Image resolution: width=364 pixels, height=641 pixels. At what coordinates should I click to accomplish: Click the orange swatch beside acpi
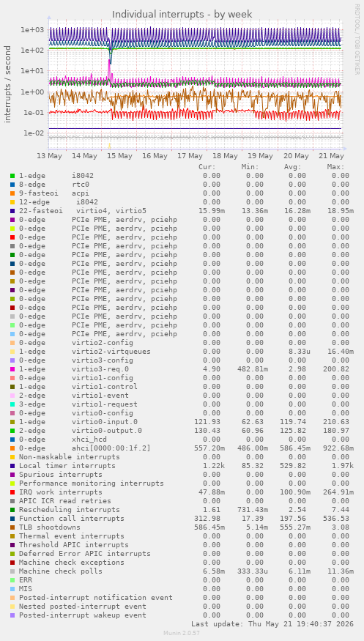12,193
